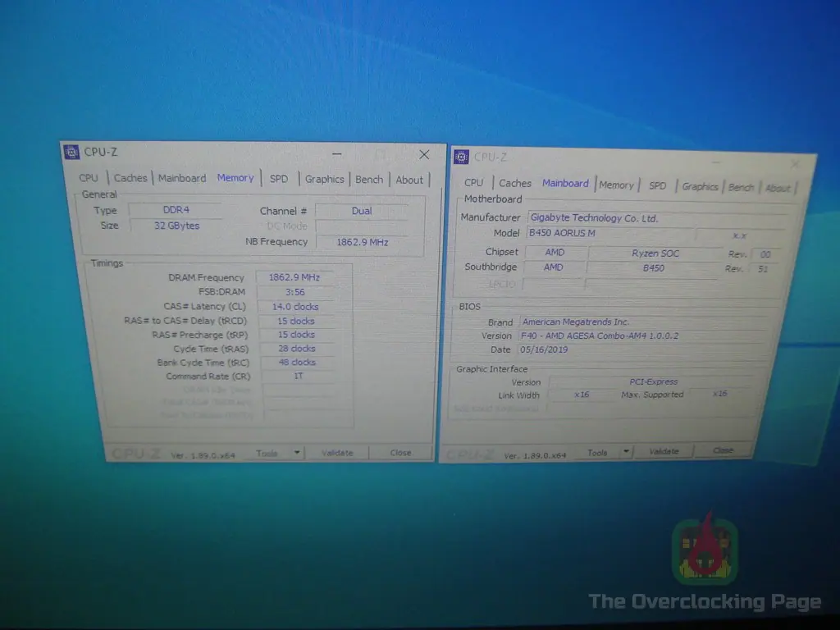Click Validate button in right CPU-Z window

pyautogui.click(x=664, y=452)
